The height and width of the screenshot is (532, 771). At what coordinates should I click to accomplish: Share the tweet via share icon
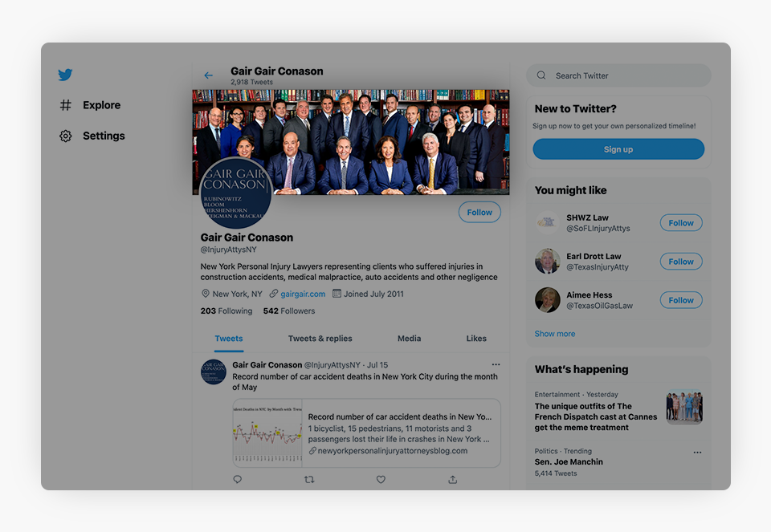(x=453, y=479)
